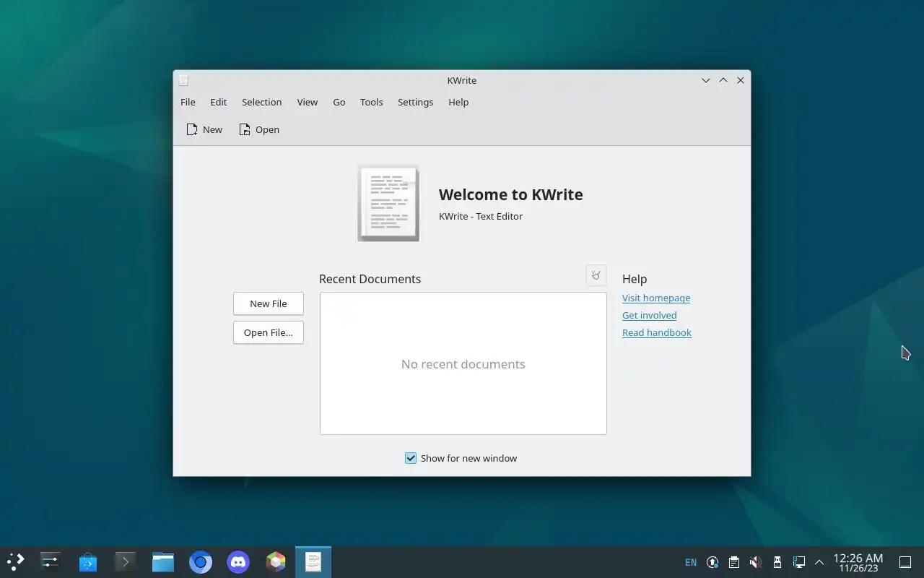Open the updates tray icon
This screenshot has width=924, height=578.
[712, 562]
